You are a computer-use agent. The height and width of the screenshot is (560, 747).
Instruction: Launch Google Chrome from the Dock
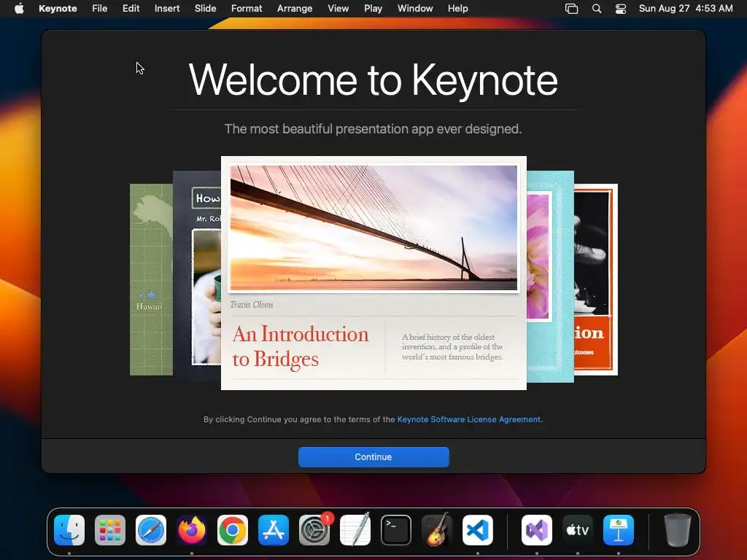[x=233, y=530]
